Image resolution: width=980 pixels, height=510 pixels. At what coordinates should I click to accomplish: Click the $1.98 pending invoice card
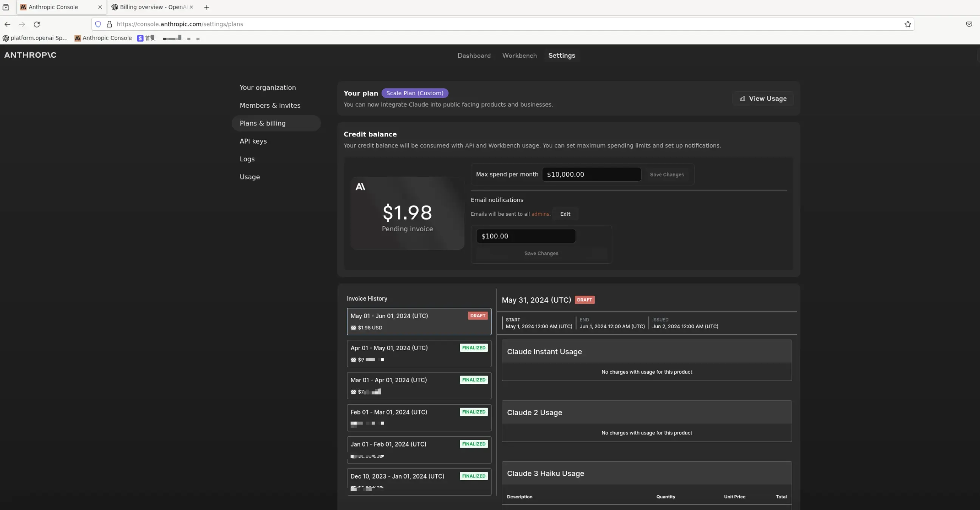[407, 213]
